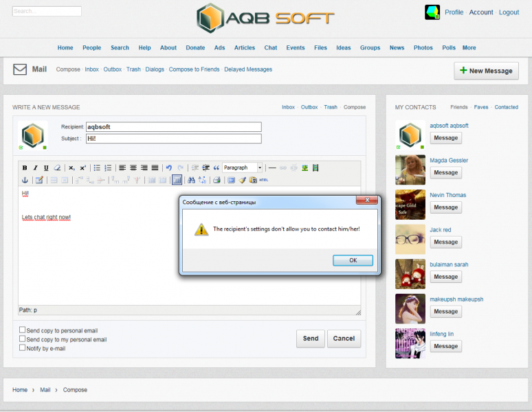Viewport: 532px width, 412px height.
Task: Cancel the new message
Action: coord(344,339)
